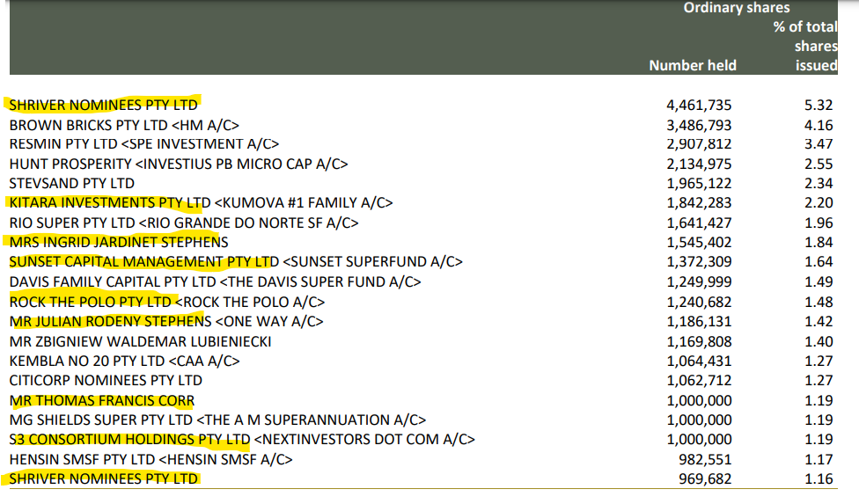Click the value 1,965,122

[x=699, y=183]
